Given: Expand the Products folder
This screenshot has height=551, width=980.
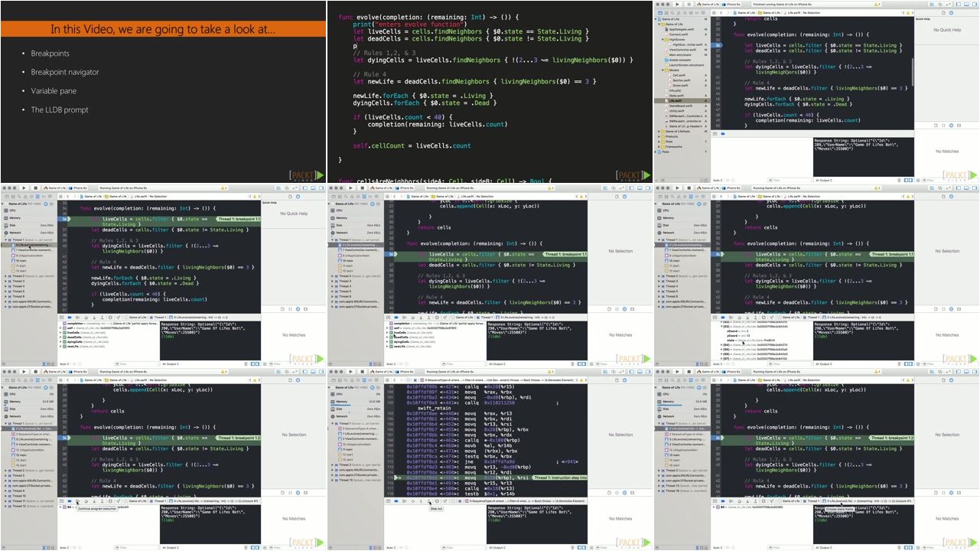Looking at the screenshot, I should coord(659,136).
